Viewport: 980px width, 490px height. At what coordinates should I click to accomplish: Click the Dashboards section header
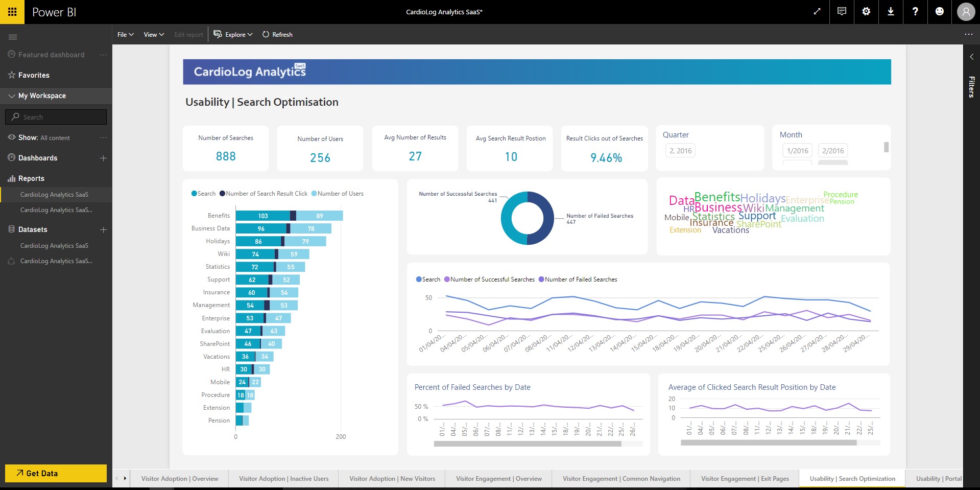(x=38, y=158)
